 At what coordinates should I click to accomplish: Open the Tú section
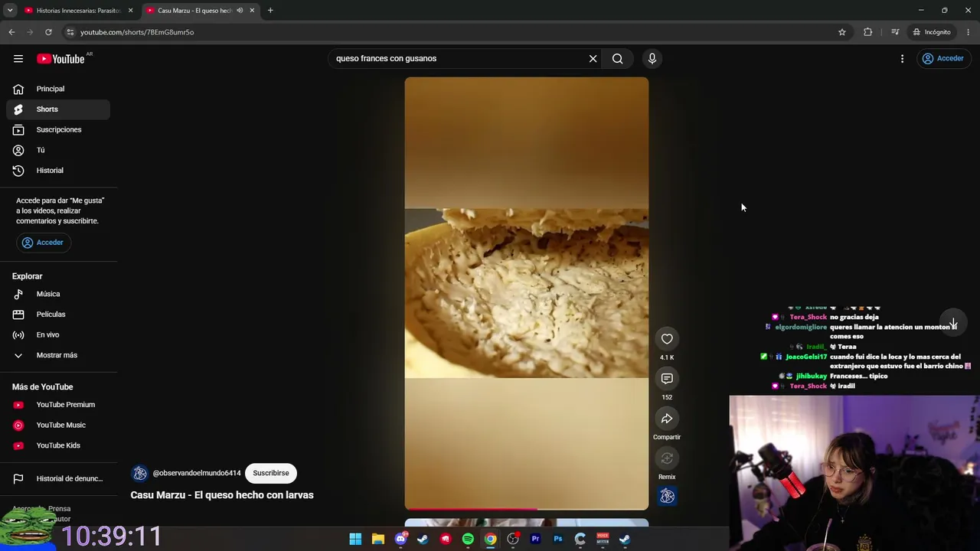(x=58, y=150)
